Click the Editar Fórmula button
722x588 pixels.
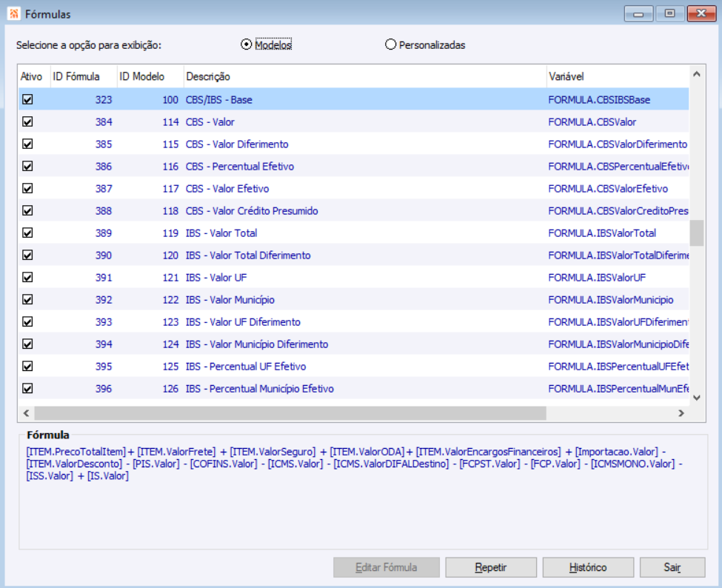click(387, 567)
